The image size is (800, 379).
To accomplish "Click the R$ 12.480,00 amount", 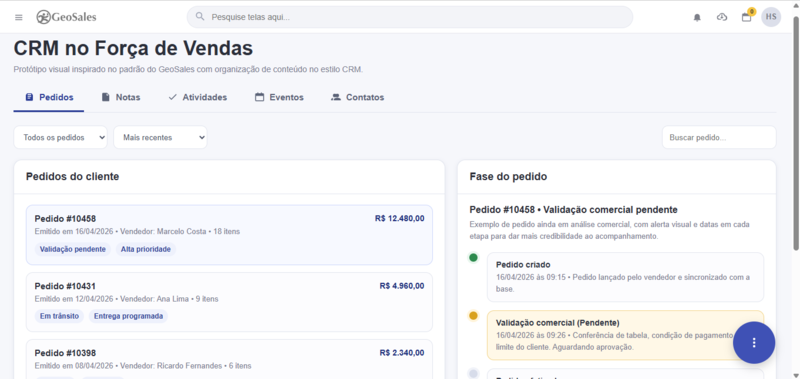I will [x=399, y=218].
